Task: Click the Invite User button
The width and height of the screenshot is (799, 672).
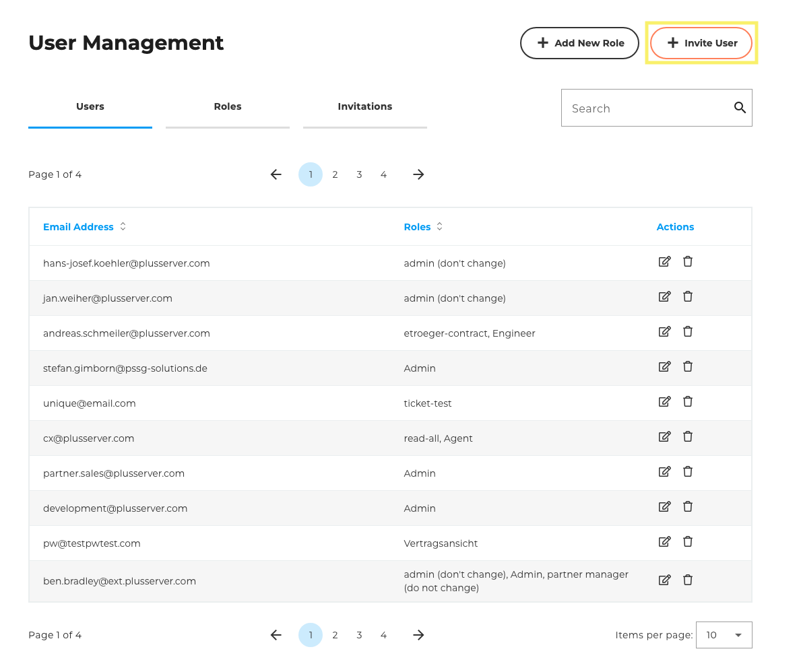Action: (x=701, y=42)
